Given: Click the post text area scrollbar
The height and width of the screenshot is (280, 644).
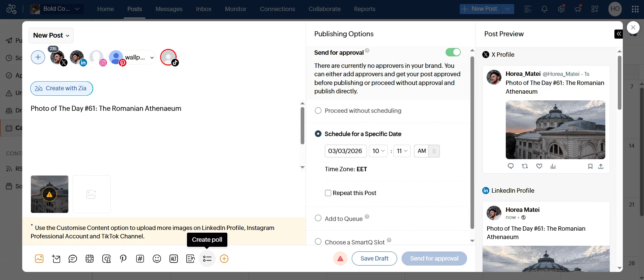Looking at the screenshot, I should point(302,126).
